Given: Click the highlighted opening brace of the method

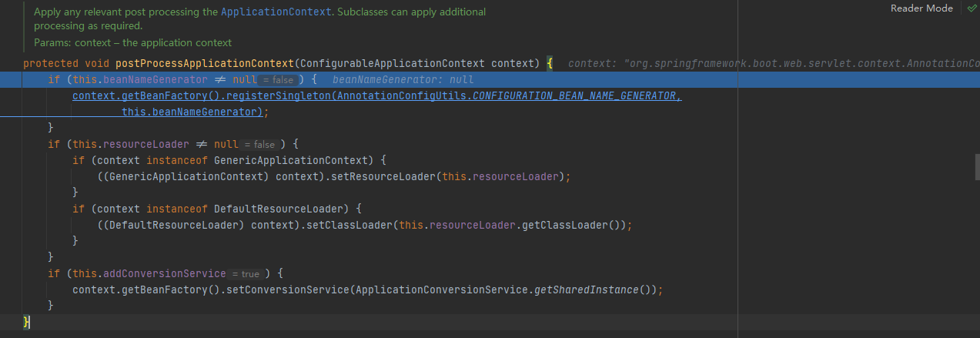Looking at the screenshot, I should [x=550, y=64].
